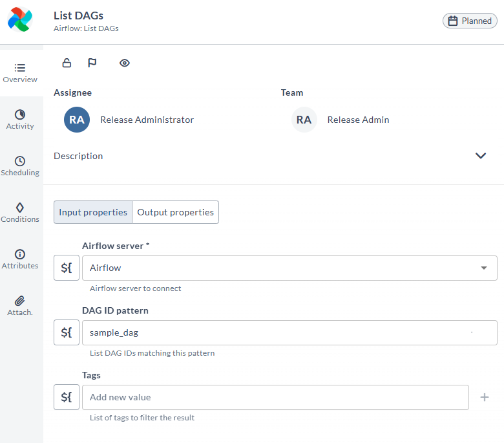Viewport: 504px width, 443px height.
Task: Toggle variable mode for Tags
Action: (x=67, y=397)
